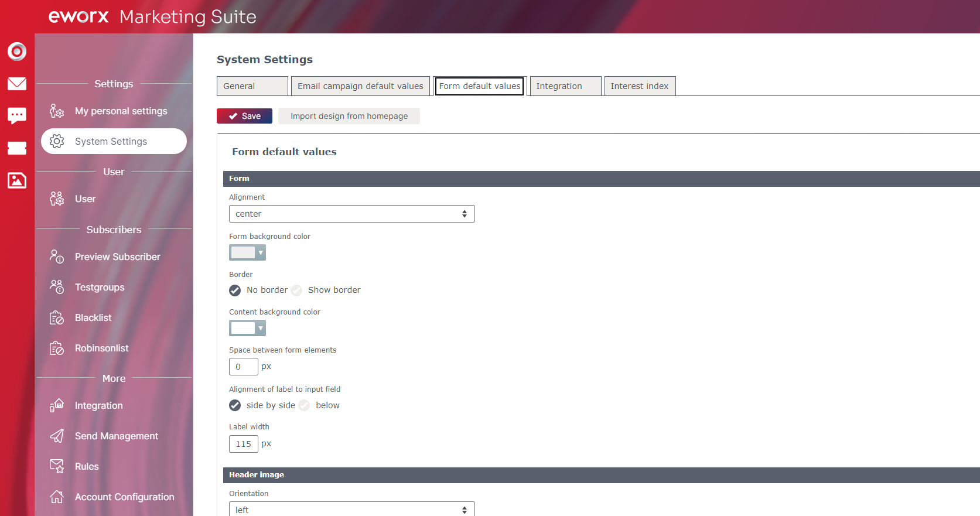
Task: Select side by side label alignment
Action: (x=235, y=405)
